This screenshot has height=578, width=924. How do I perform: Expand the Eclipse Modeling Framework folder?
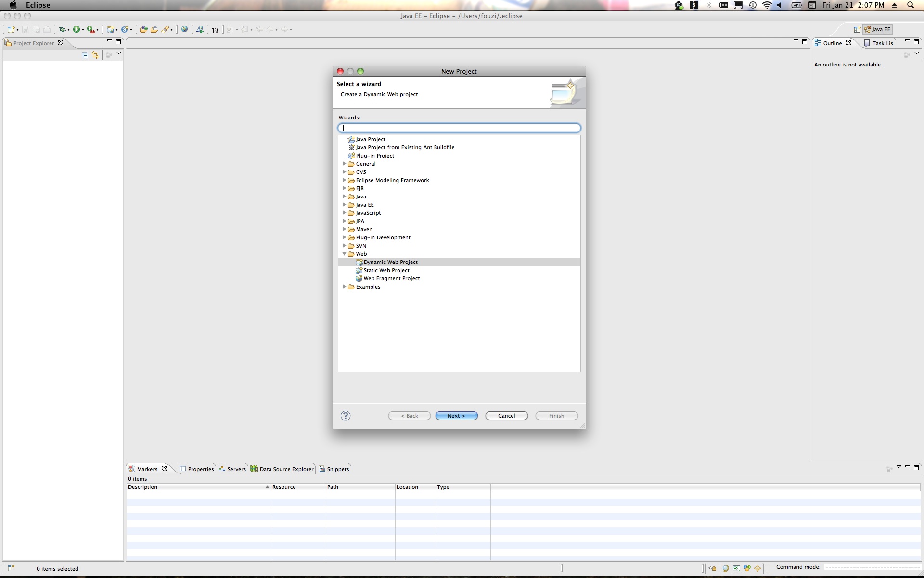point(344,180)
